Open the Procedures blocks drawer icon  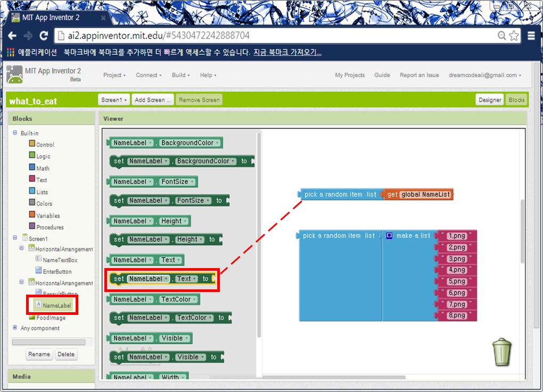click(x=32, y=226)
